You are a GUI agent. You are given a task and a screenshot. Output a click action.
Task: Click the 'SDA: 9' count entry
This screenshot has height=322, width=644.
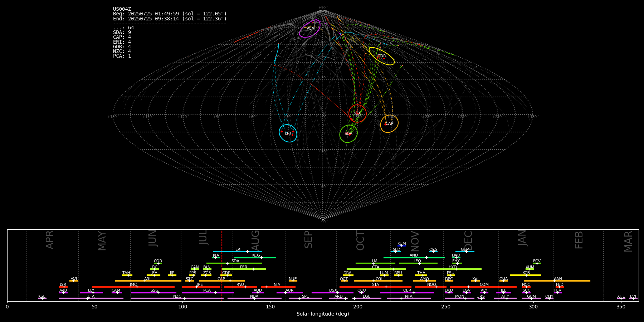(122, 33)
